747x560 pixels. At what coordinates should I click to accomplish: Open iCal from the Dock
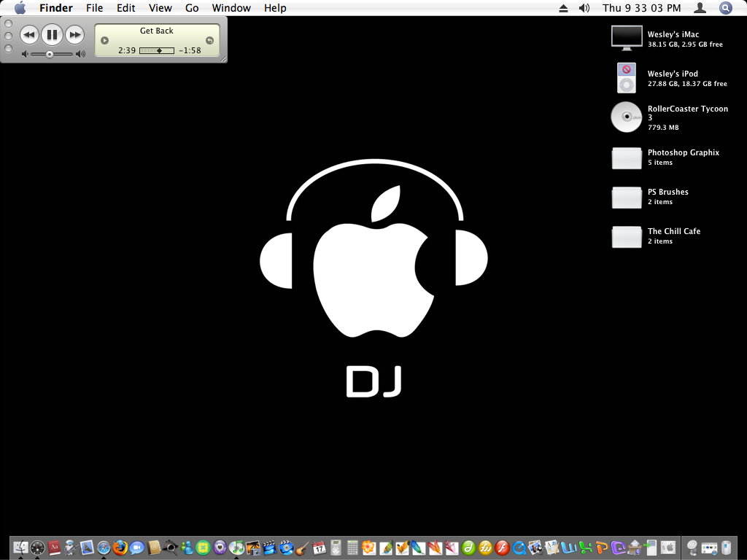coord(320,548)
